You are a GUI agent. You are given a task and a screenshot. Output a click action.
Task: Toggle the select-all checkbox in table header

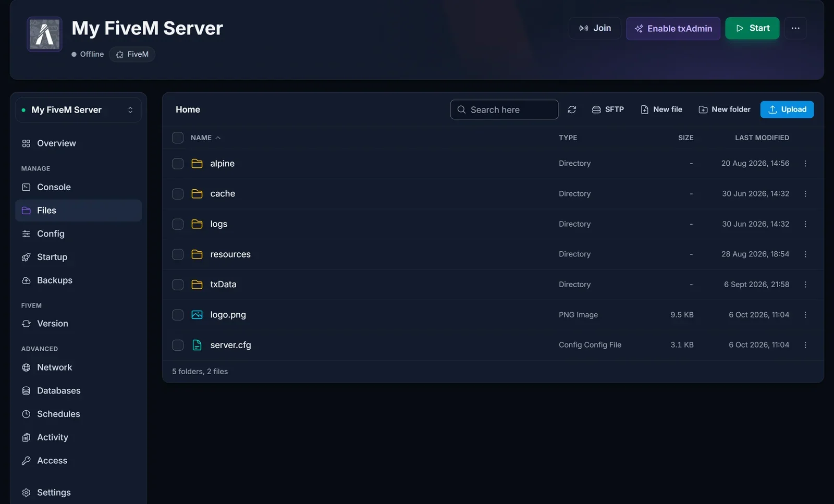tap(178, 138)
